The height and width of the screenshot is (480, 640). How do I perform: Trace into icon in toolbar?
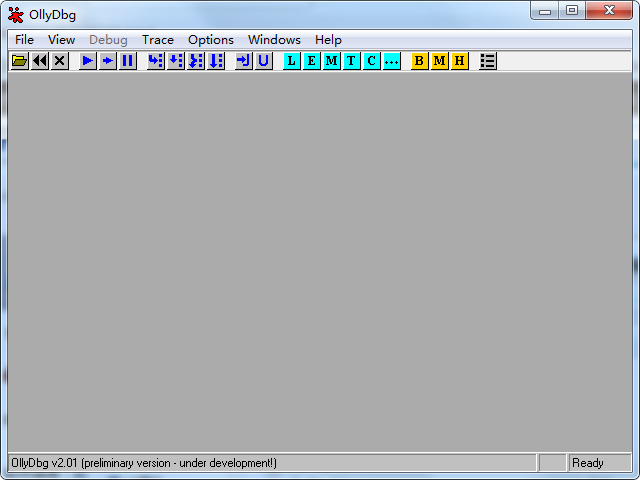coord(196,61)
